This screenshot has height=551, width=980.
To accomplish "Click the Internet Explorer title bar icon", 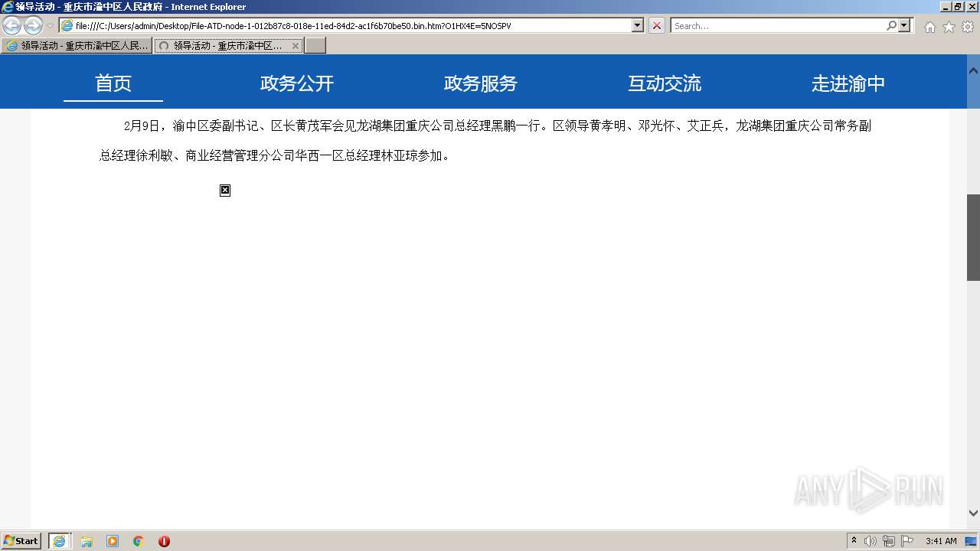I will [x=8, y=7].
